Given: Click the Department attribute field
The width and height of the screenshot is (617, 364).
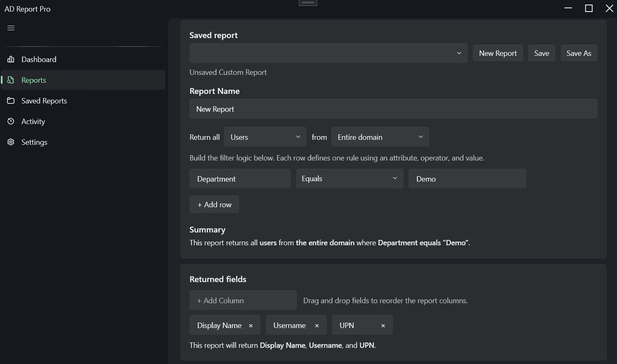Looking at the screenshot, I should (240, 179).
